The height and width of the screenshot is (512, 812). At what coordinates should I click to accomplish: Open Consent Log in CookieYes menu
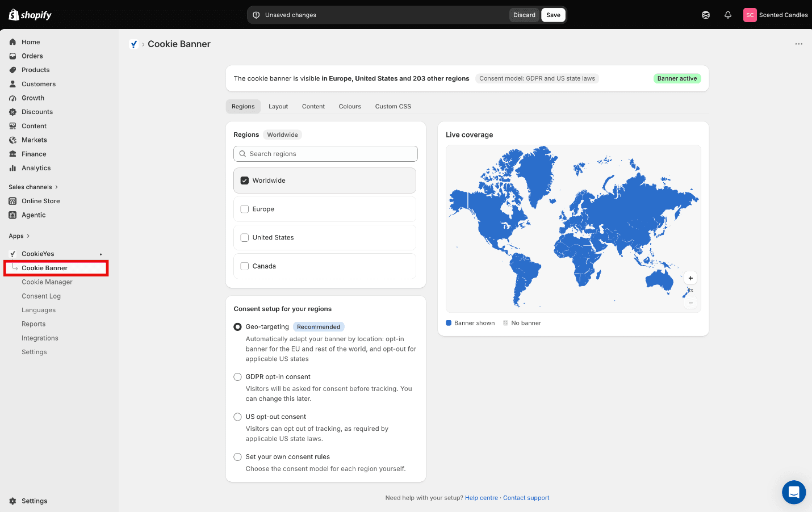coord(41,296)
